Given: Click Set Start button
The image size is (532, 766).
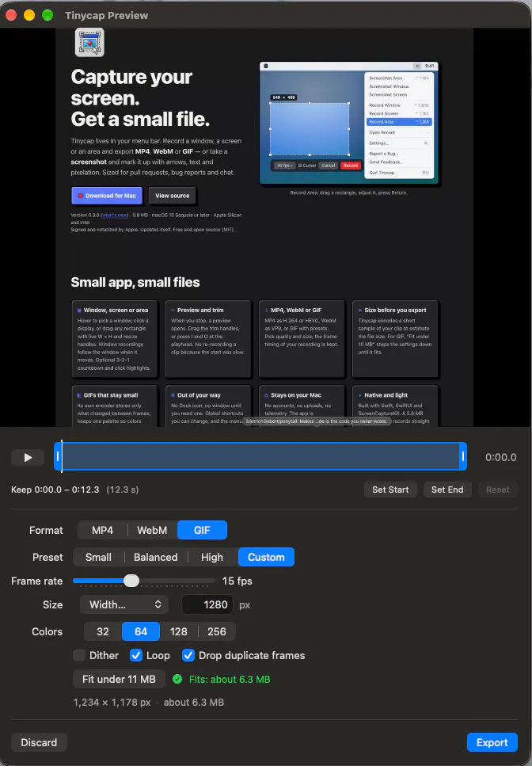Looking at the screenshot, I should tap(390, 490).
